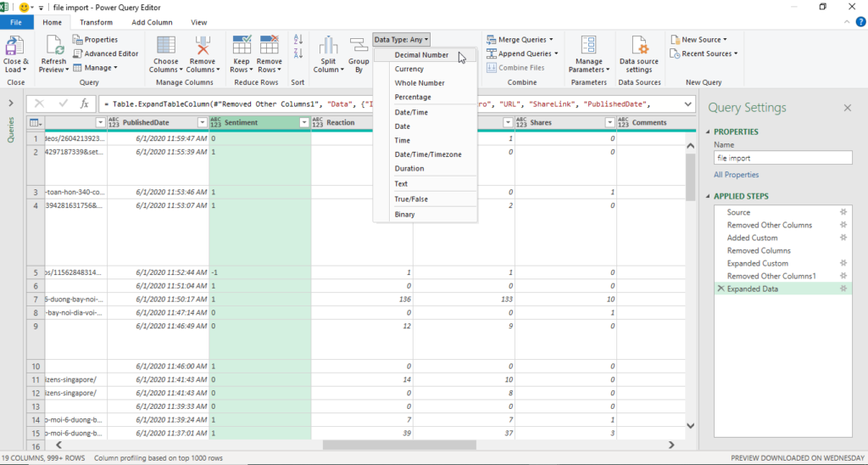Open gear settings for Added Custom step
The height and width of the screenshot is (465, 868).
click(843, 238)
